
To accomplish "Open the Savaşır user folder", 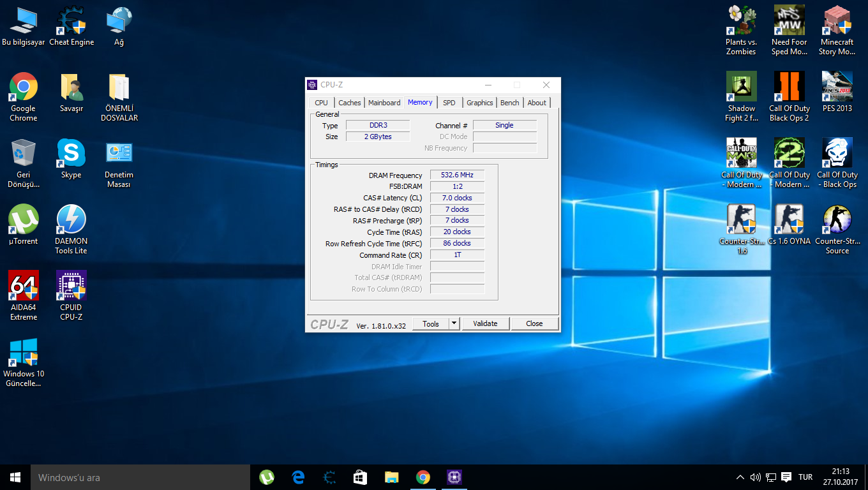I will point(71,93).
